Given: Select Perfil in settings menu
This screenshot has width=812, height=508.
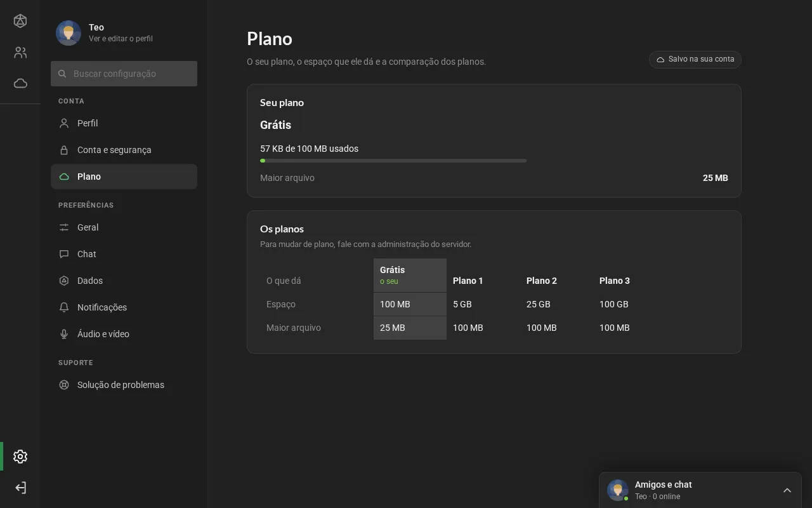Looking at the screenshot, I should (x=124, y=123).
